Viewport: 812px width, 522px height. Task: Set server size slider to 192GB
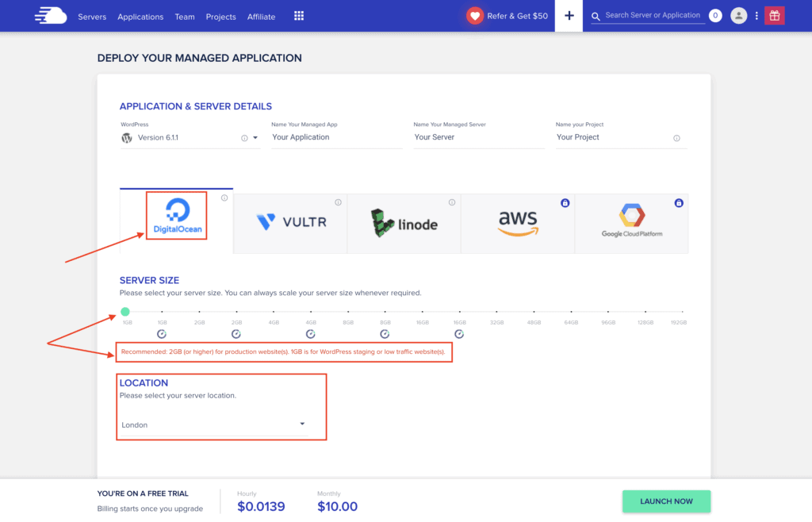683,312
